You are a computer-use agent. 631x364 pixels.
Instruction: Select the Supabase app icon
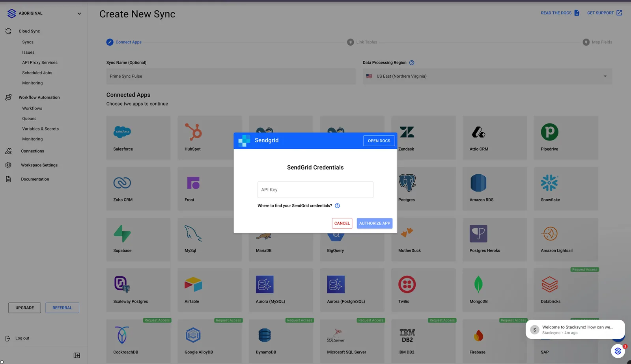[x=122, y=233]
